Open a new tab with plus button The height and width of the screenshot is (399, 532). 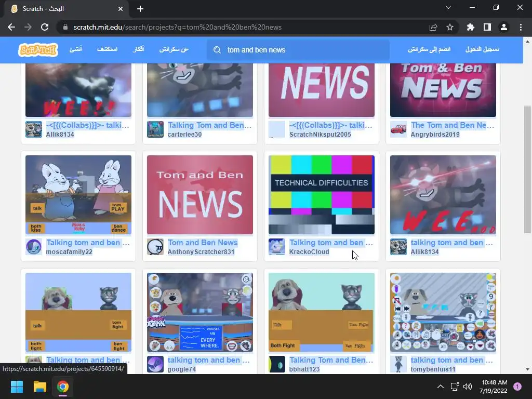tap(140, 9)
